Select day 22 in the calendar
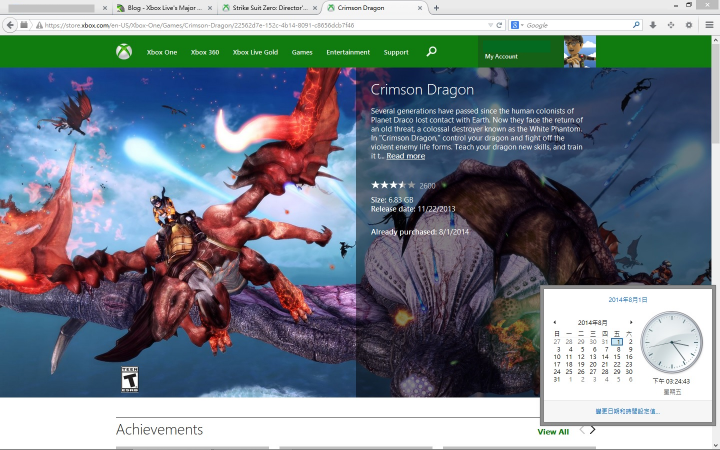 point(617,364)
